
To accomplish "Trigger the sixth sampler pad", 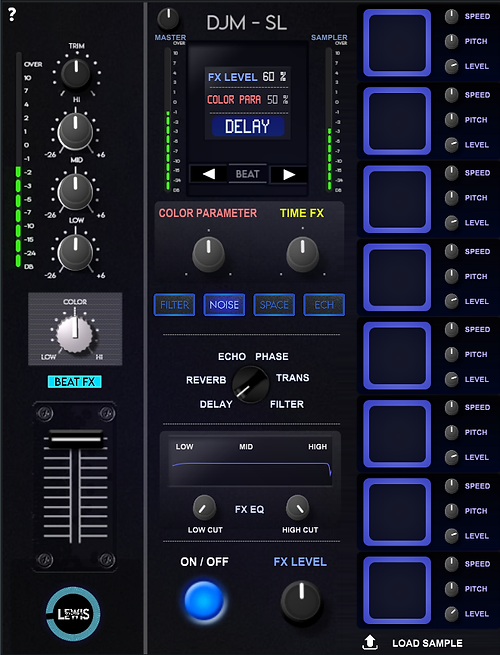I will coord(397,434).
